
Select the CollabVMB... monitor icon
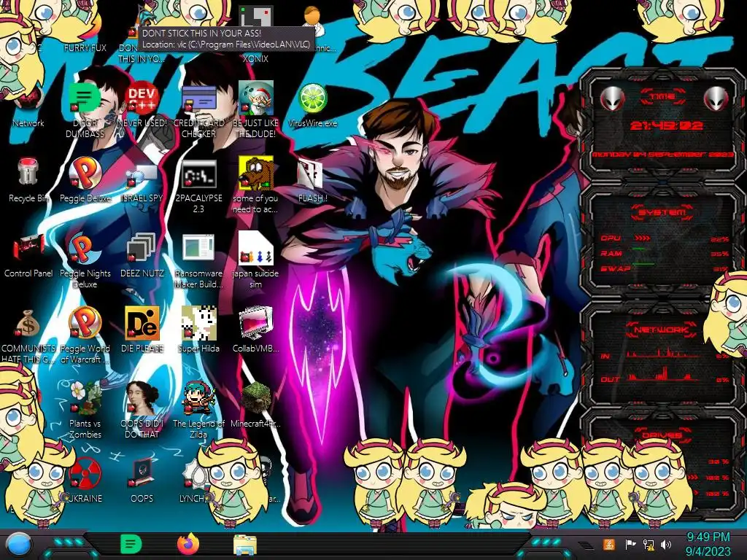tap(255, 330)
